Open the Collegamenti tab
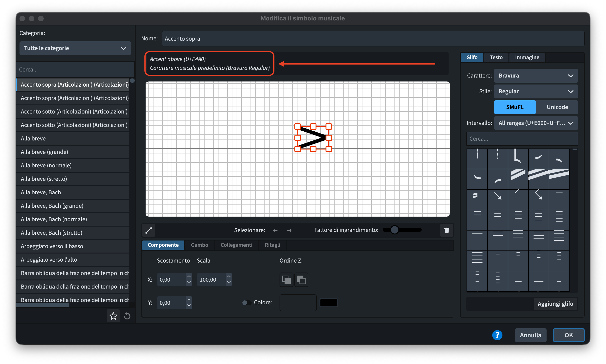This screenshot has height=364, width=606. point(236,245)
